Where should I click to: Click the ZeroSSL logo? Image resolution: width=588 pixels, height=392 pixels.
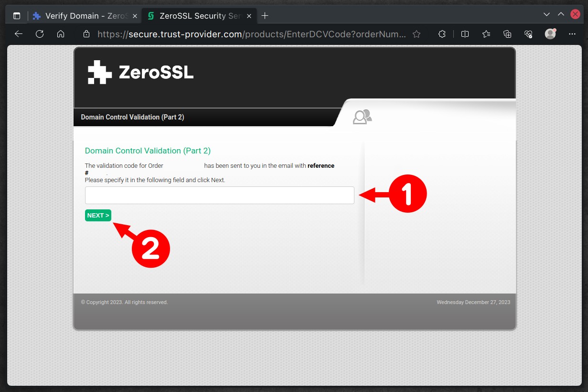coord(141,72)
